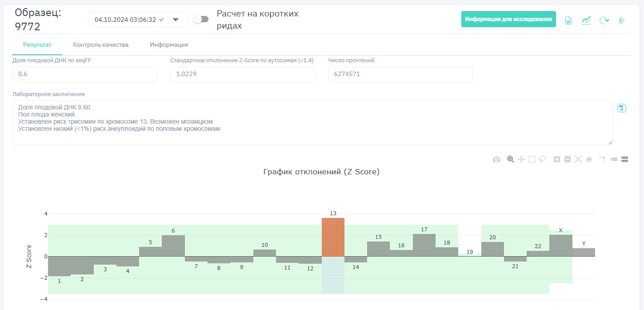Save the laboratory conclusion with disk icon
Image resolution: width=644 pixels, height=310 pixels.
point(622,108)
